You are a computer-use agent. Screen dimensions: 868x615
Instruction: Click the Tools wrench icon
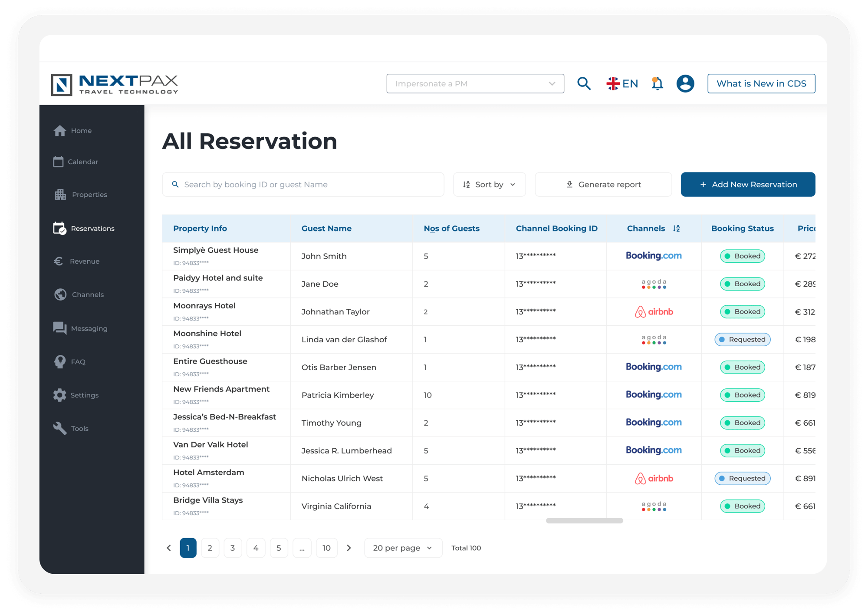tap(60, 428)
